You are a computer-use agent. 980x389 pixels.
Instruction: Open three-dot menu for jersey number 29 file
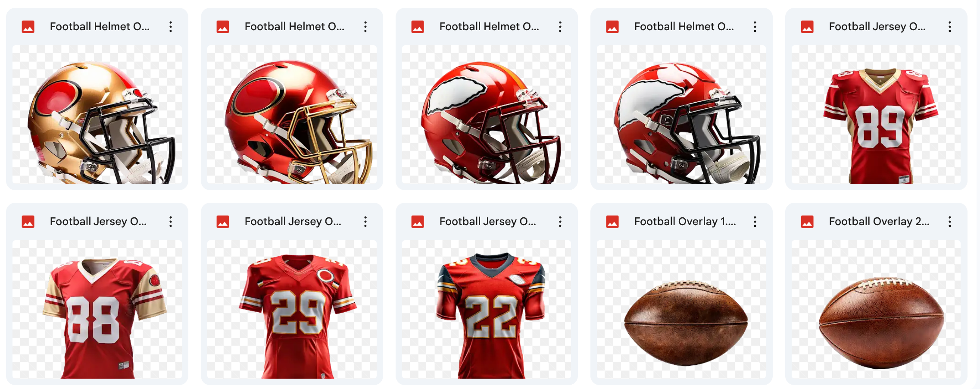click(x=365, y=222)
